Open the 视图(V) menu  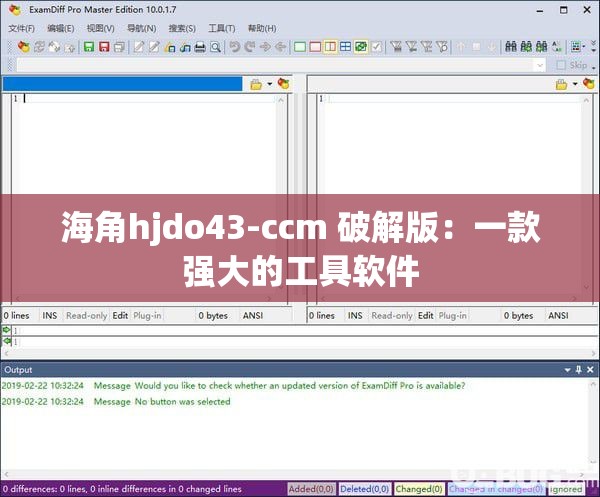[100, 28]
